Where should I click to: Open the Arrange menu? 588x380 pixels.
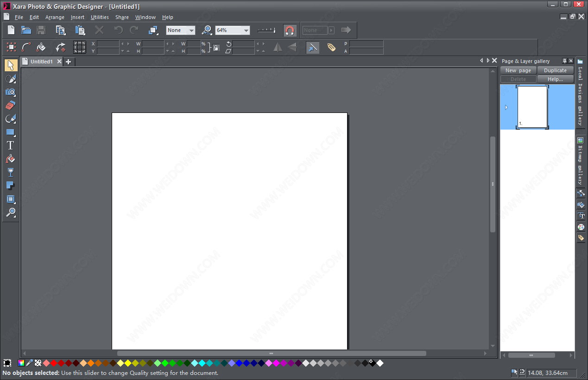click(55, 17)
